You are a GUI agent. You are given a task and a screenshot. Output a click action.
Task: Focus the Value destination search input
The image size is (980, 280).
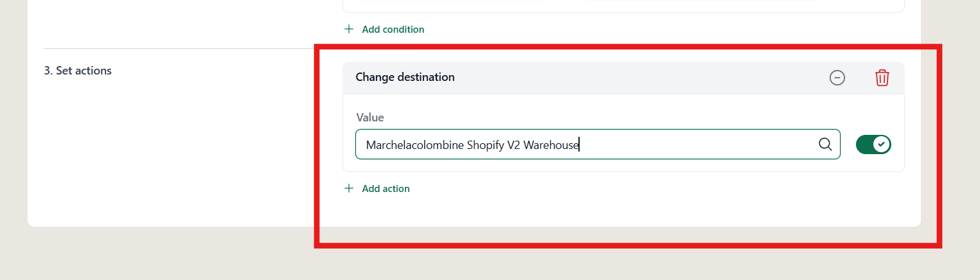tap(598, 144)
